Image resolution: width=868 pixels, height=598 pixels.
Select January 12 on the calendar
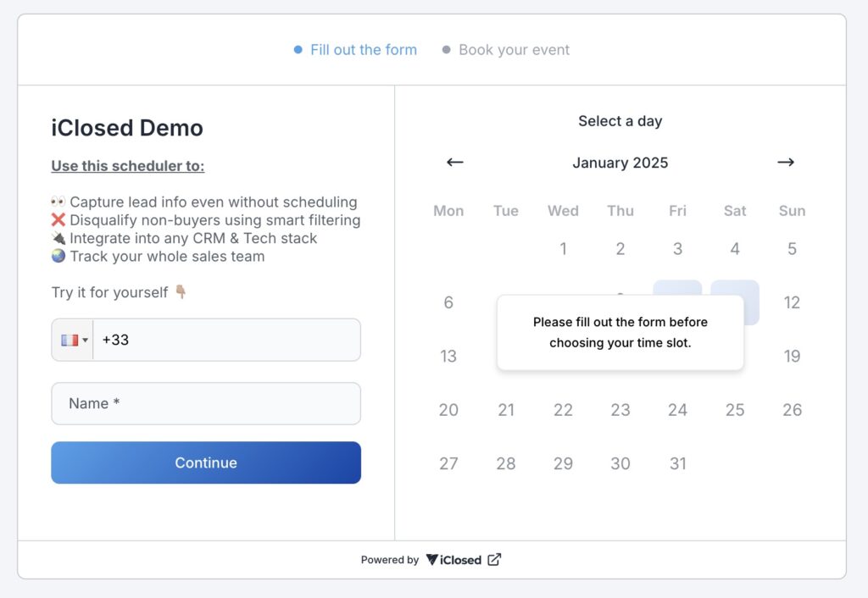792,302
